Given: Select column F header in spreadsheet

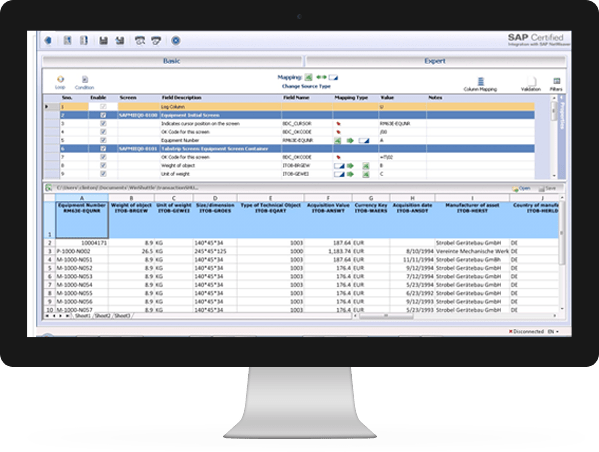Looking at the screenshot, I should (x=328, y=198).
